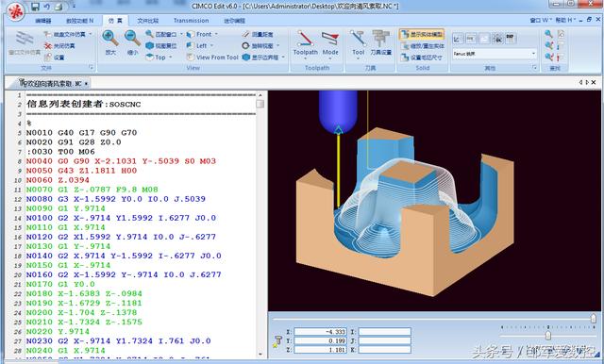Click the 匹配窗口 fit-to-window button

click(161, 34)
